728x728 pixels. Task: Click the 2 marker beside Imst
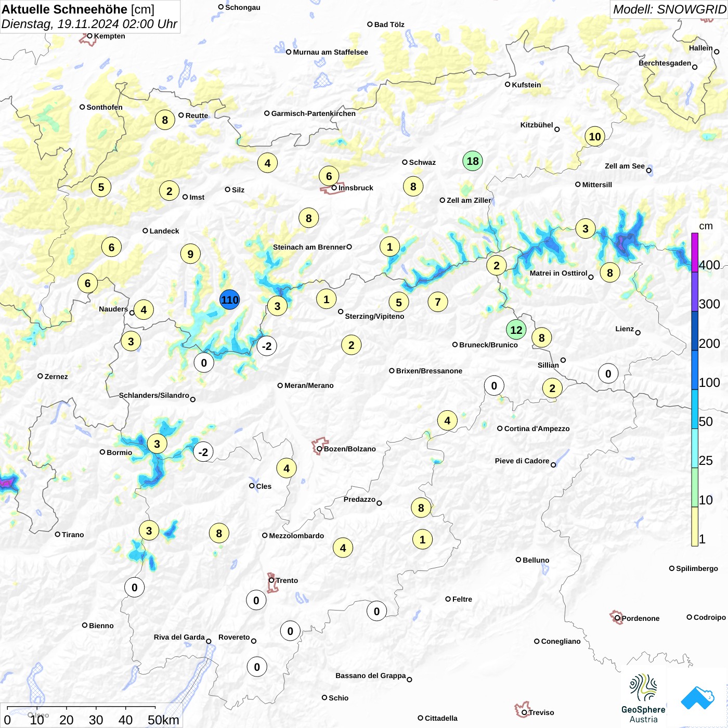click(169, 191)
